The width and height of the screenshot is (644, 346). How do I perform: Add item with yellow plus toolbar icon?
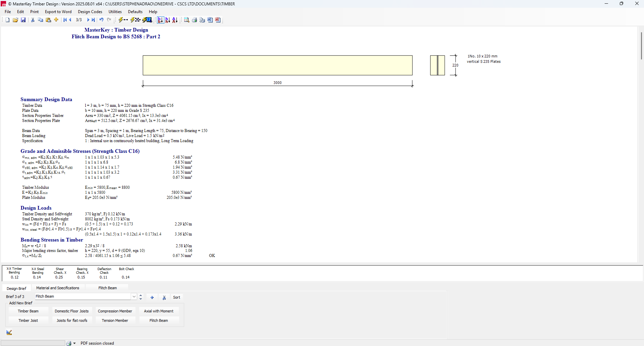click(x=56, y=20)
